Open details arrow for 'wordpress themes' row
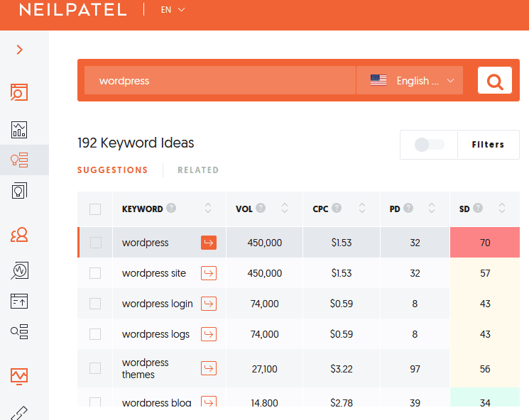 209,368
